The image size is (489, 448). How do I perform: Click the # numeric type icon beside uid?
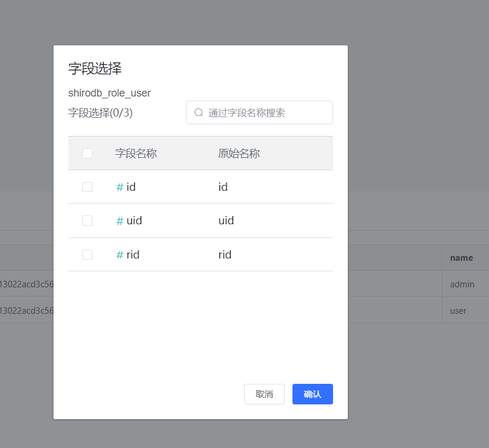pos(118,220)
